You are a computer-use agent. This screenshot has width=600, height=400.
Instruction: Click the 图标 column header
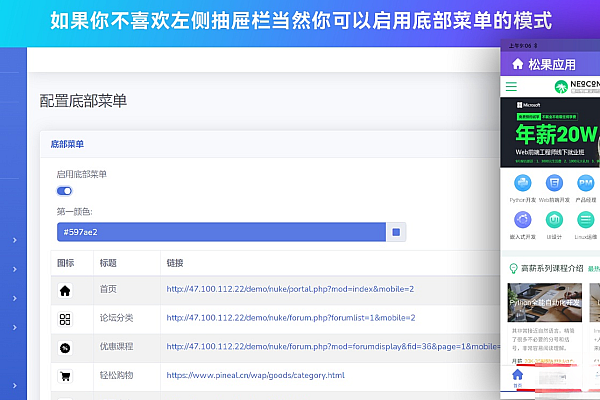65,263
